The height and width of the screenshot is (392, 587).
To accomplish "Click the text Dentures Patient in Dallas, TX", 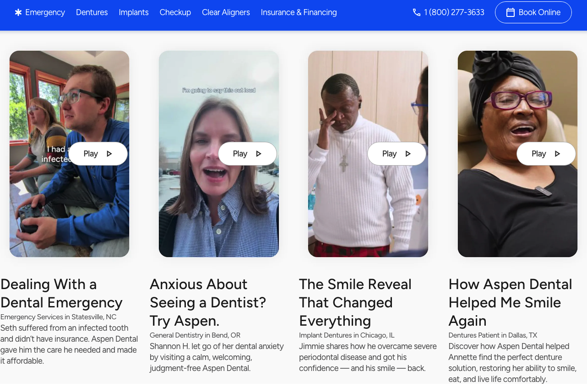I will (493, 335).
